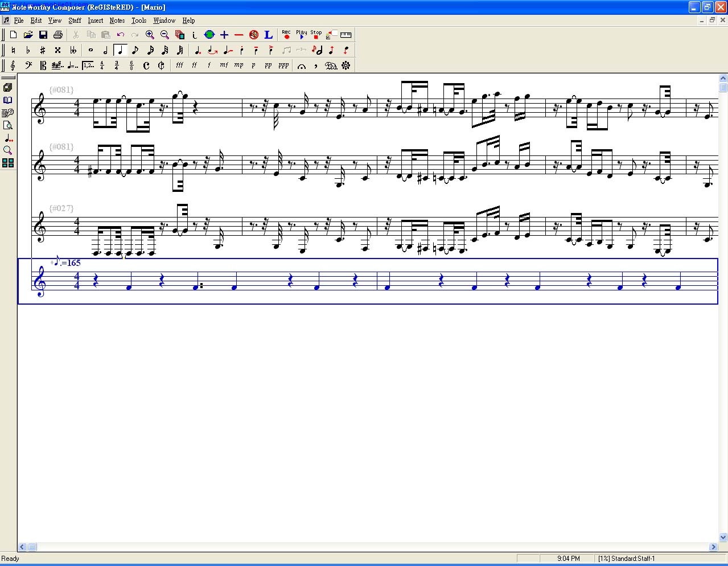Toggle accent articulation
Viewport: 728px width, 566px height.
tap(271, 50)
